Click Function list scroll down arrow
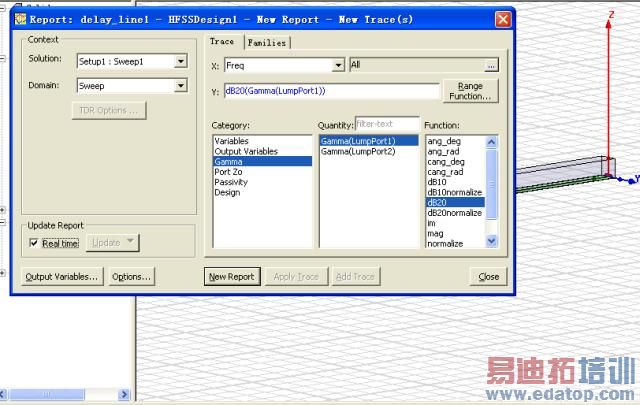The height and width of the screenshot is (405, 640). click(x=491, y=242)
